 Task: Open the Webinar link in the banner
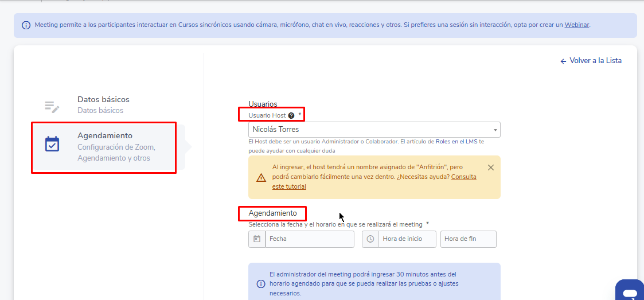pyautogui.click(x=576, y=25)
